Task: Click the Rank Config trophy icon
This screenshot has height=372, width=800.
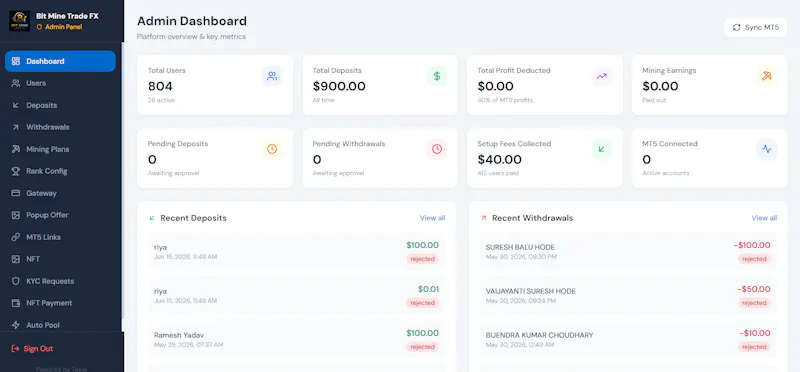Action: (16, 171)
